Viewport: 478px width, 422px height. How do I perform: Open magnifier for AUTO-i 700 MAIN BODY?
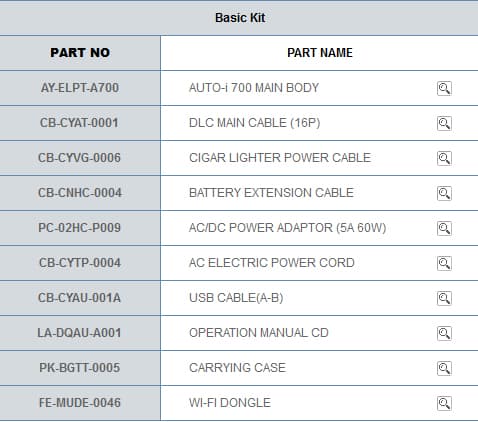click(x=444, y=88)
